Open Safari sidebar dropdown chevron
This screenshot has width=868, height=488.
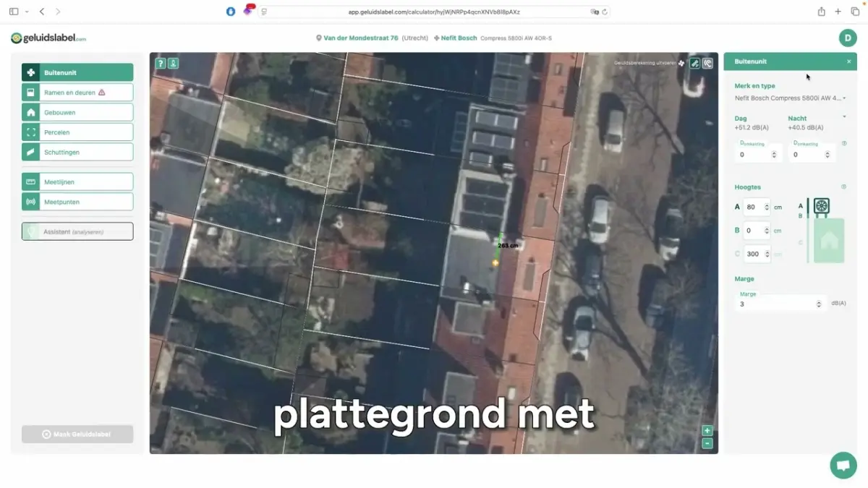(27, 12)
